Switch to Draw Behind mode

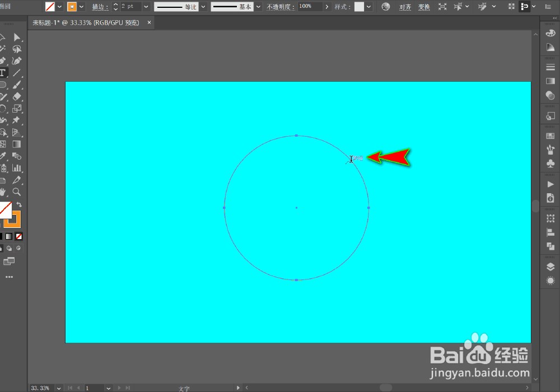click(9, 248)
